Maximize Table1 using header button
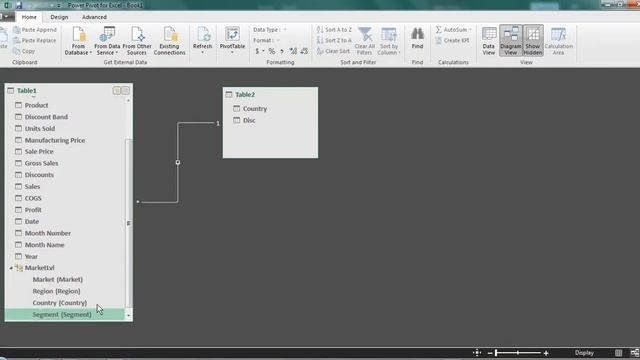640x360 pixels. coord(125,91)
